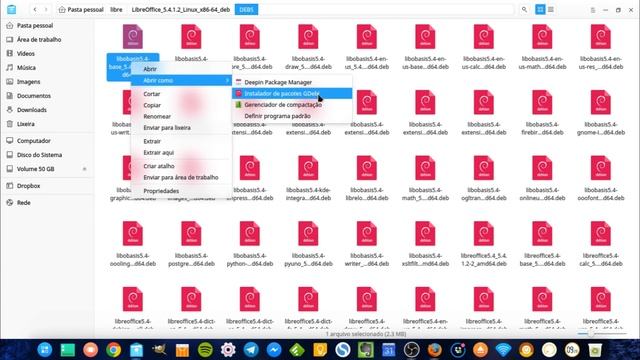
Task: Open Evernote from dock
Action: (x=366, y=350)
